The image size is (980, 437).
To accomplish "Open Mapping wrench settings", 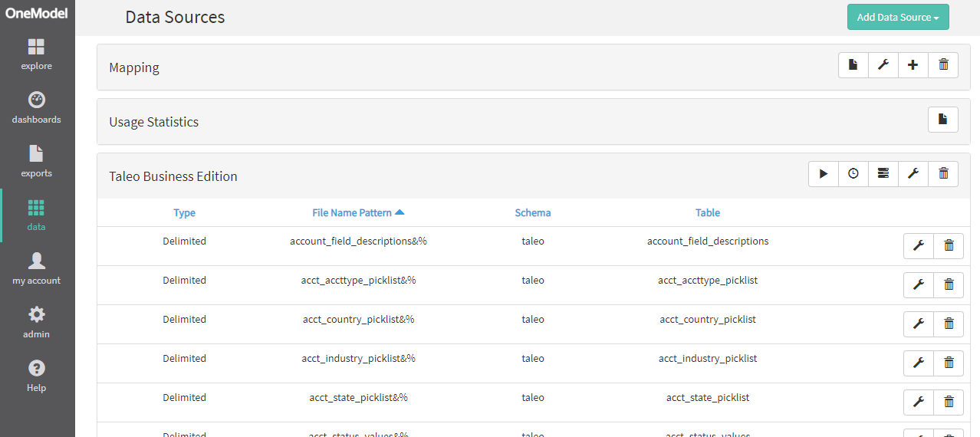I will [883, 65].
